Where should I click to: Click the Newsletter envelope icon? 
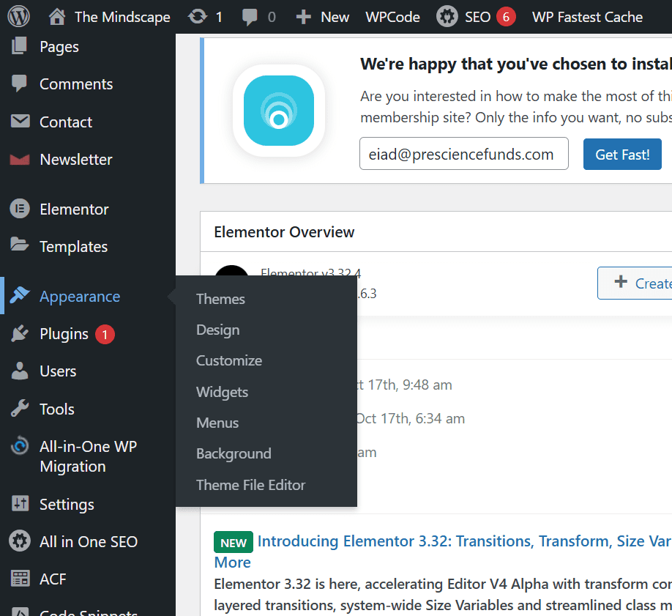(x=20, y=160)
